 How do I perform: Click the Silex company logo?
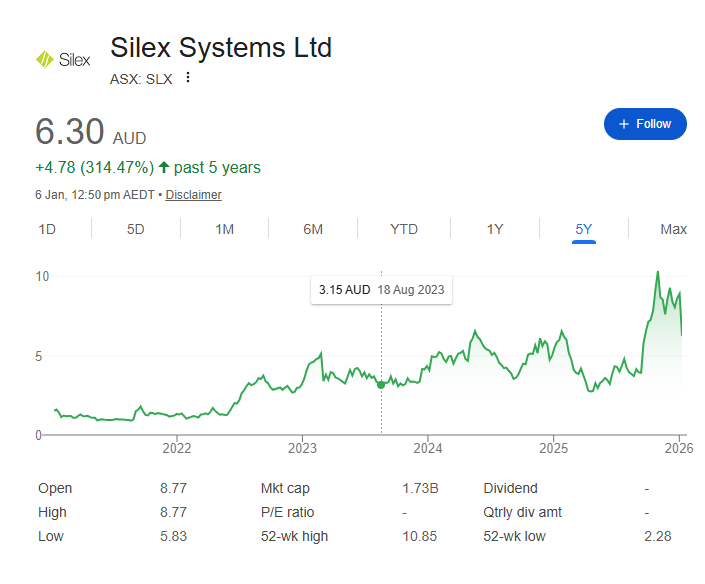click(63, 60)
